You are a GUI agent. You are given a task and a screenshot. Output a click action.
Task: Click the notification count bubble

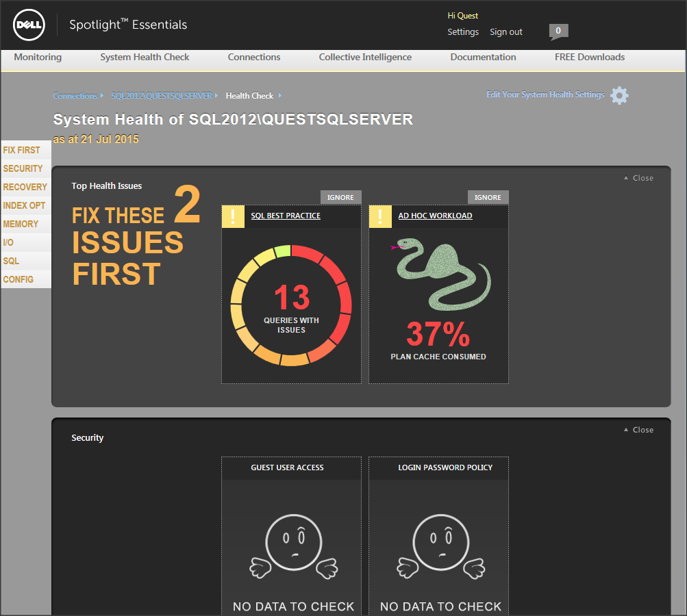(558, 31)
